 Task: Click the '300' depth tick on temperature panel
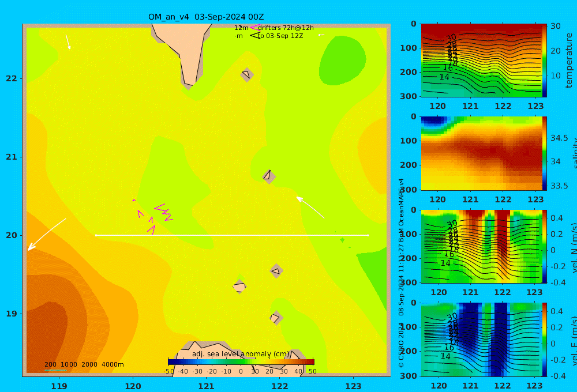click(x=409, y=96)
